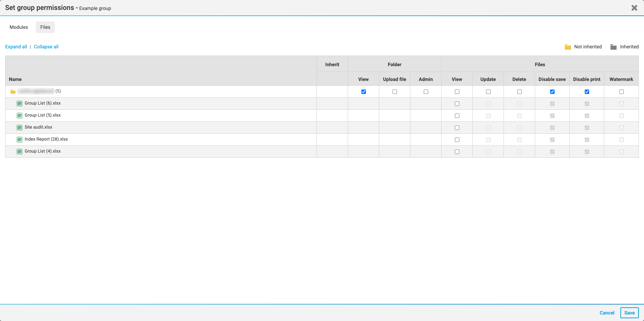Select the Index Report (28).xlsx file name
Viewport: 644px width, 321px height.
pos(46,139)
